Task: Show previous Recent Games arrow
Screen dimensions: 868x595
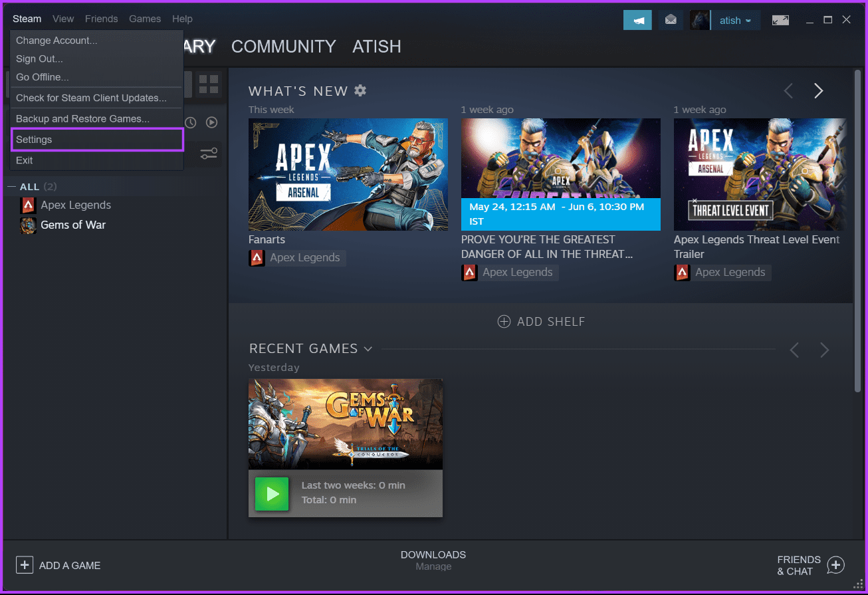Action: (794, 350)
